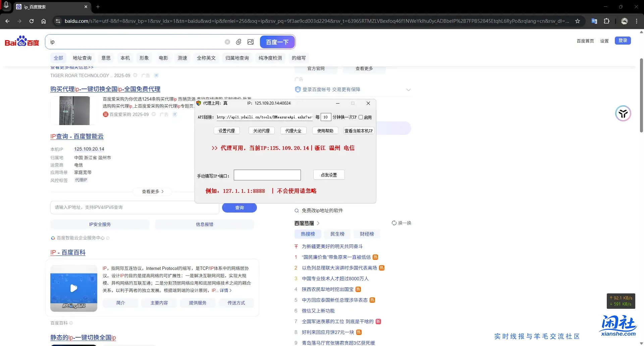
Task: Click the clear (×) icon in the search field
Action: 227,42
